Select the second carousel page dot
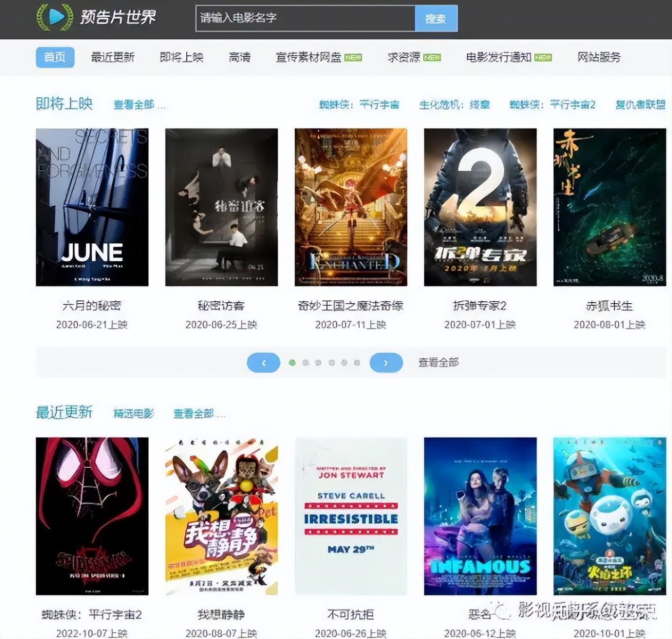This screenshot has width=672, height=639. (305, 363)
